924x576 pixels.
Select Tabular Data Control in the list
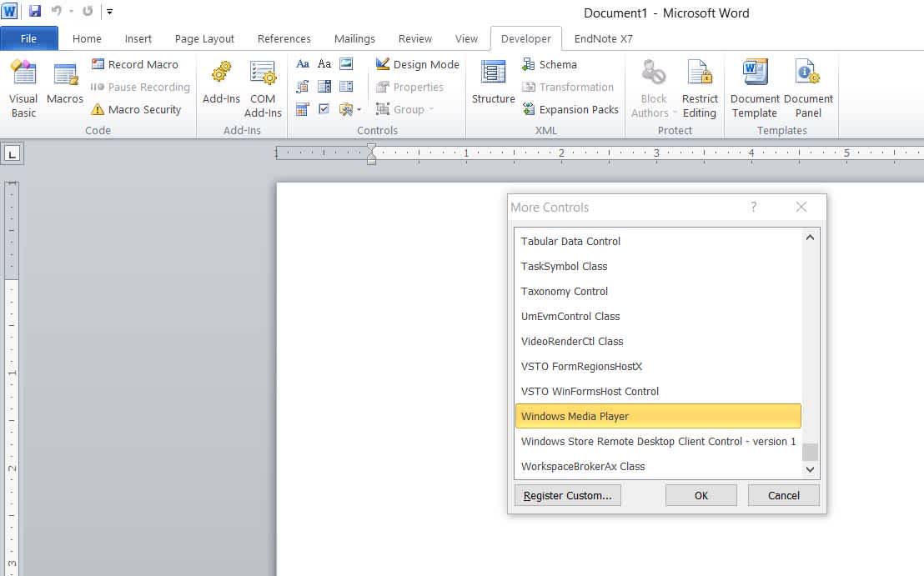tap(658, 242)
